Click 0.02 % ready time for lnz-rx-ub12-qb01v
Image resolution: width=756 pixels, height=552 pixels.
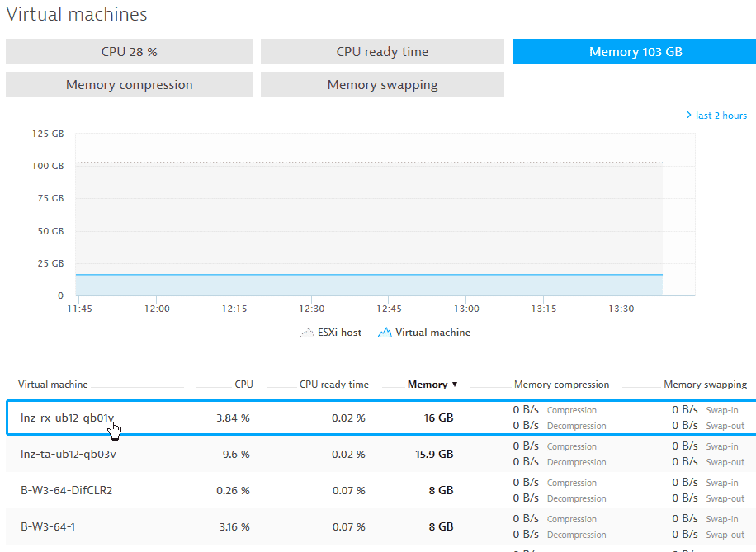pos(348,418)
